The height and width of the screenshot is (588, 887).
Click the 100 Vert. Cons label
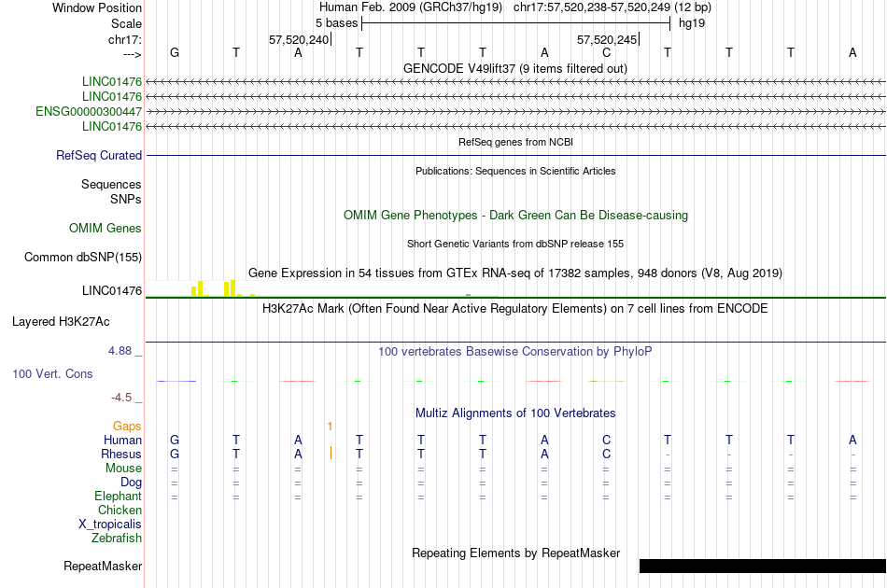pos(52,373)
